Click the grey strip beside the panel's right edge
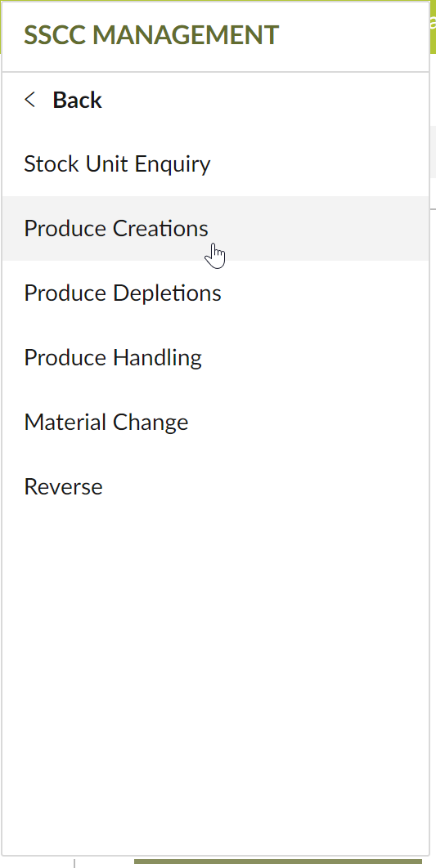Viewport: 436px width, 868px height. [x=433, y=152]
